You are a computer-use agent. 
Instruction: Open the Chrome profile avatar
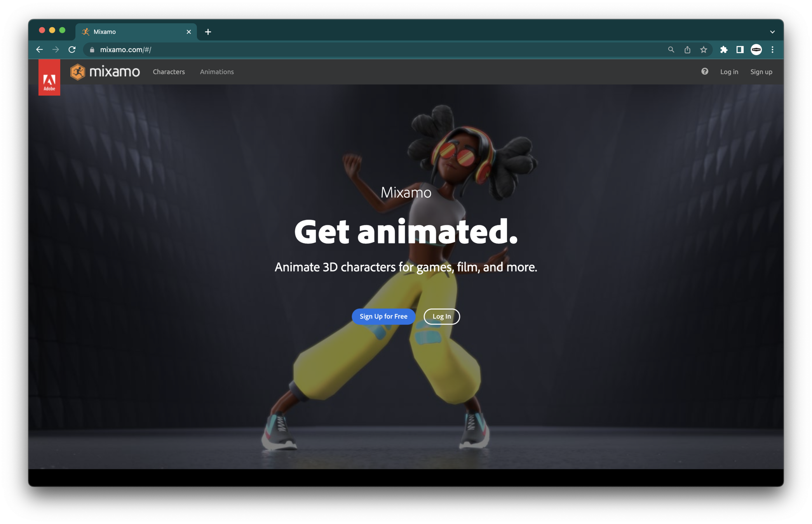click(x=756, y=50)
